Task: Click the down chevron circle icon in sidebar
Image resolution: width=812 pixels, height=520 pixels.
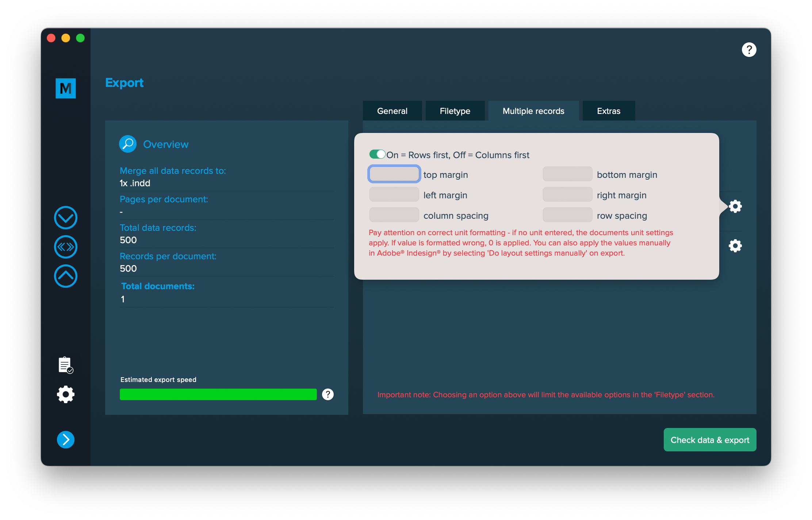Action: click(66, 218)
